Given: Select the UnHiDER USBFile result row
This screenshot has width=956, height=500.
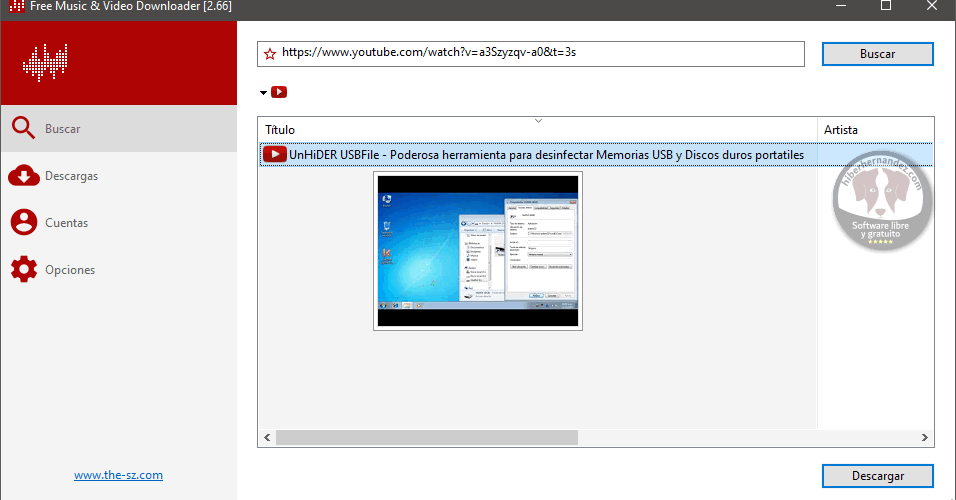Looking at the screenshot, I should point(596,155).
